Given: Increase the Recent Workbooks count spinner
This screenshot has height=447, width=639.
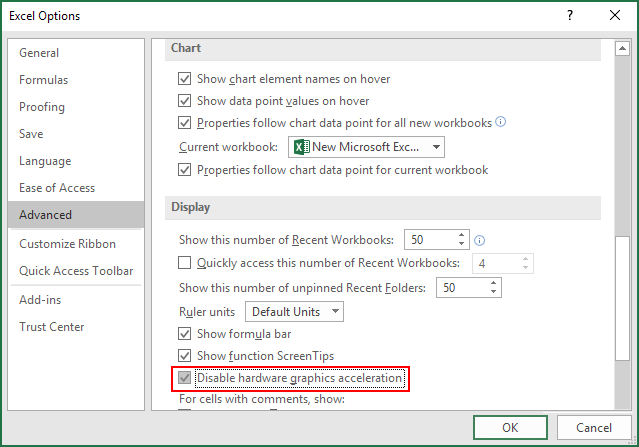Looking at the screenshot, I should pyautogui.click(x=461, y=235).
